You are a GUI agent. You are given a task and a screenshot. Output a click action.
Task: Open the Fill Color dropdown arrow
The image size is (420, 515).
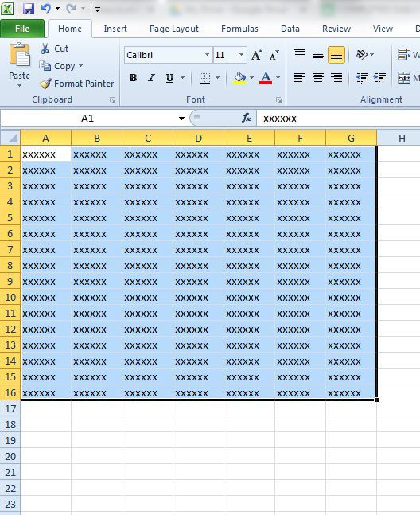click(251, 78)
